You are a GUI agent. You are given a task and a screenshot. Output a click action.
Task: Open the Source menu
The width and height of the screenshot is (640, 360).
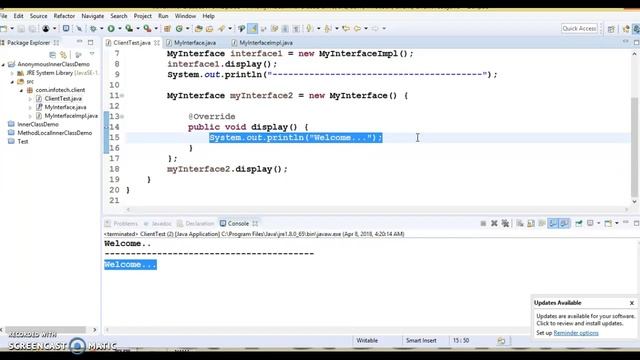[x=38, y=16]
